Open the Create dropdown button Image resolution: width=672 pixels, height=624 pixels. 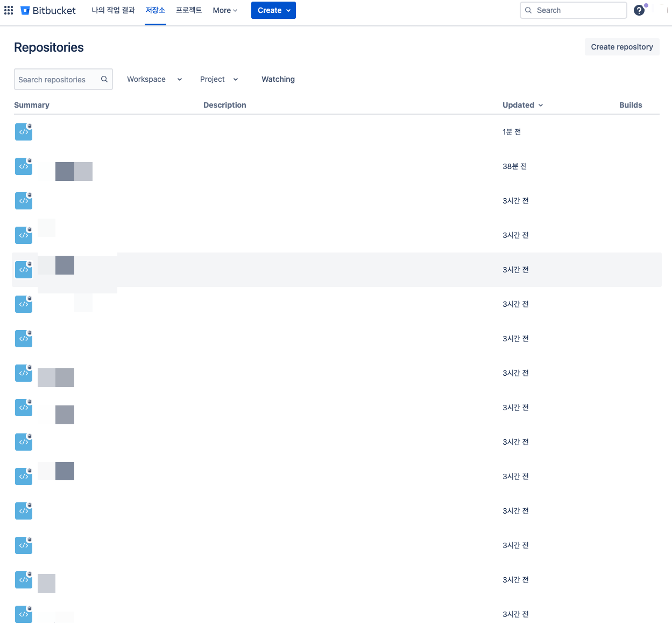tap(273, 10)
